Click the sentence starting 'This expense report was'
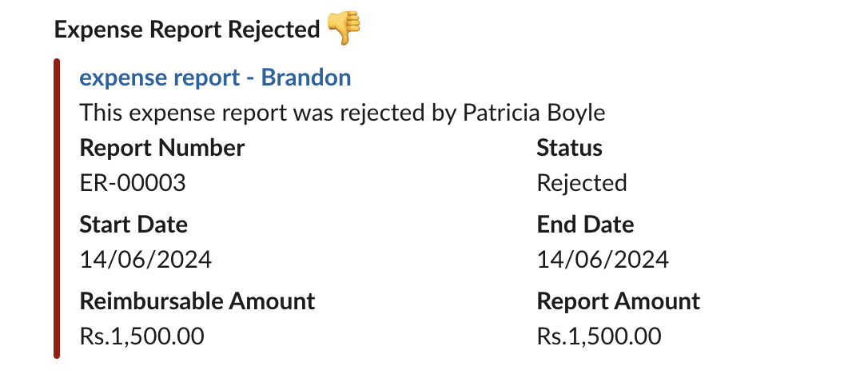Screen dimensions: 868x382 (x=342, y=113)
